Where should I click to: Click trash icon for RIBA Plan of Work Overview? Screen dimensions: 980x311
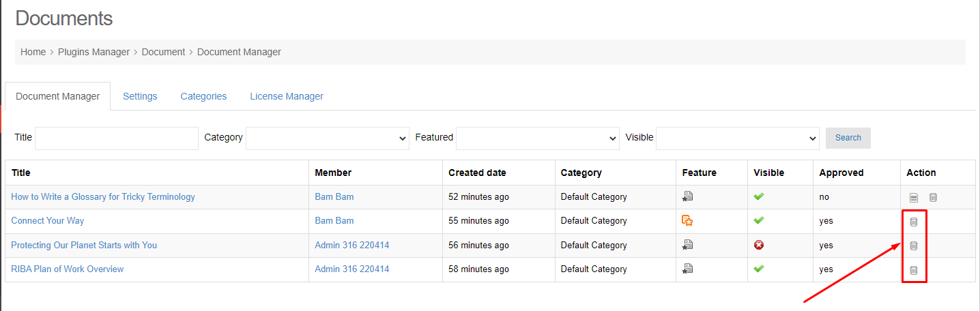[914, 270]
